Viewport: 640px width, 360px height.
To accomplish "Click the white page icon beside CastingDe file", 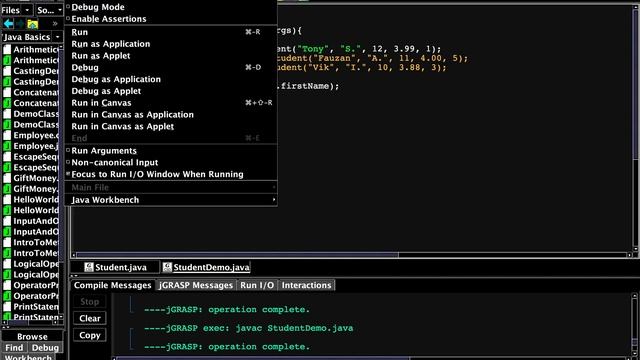I will [x=7, y=71].
